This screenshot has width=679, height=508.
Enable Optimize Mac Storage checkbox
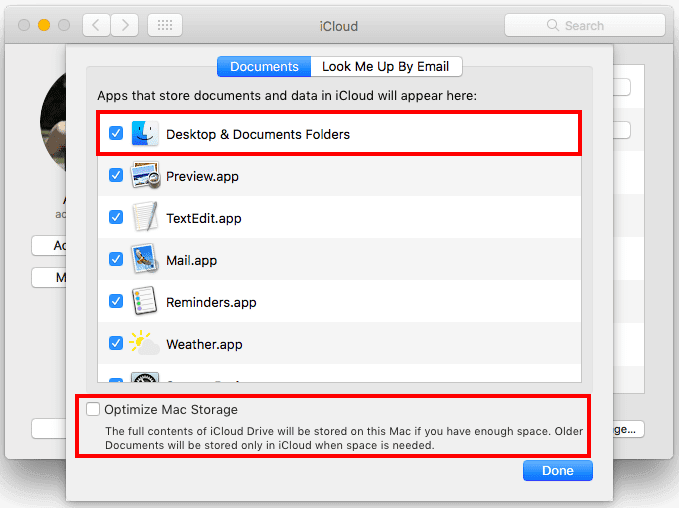(x=93, y=410)
